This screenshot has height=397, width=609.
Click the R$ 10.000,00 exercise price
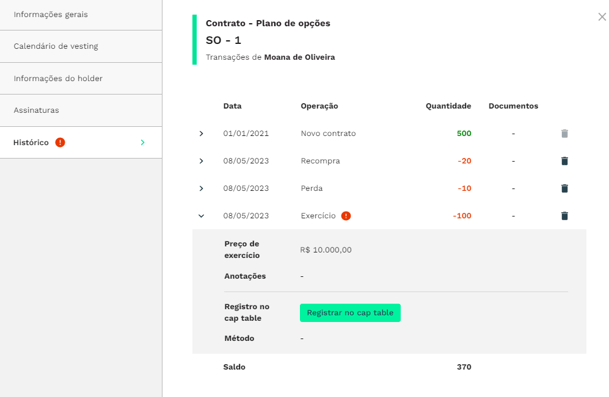pyautogui.click(x=325, y=250)
